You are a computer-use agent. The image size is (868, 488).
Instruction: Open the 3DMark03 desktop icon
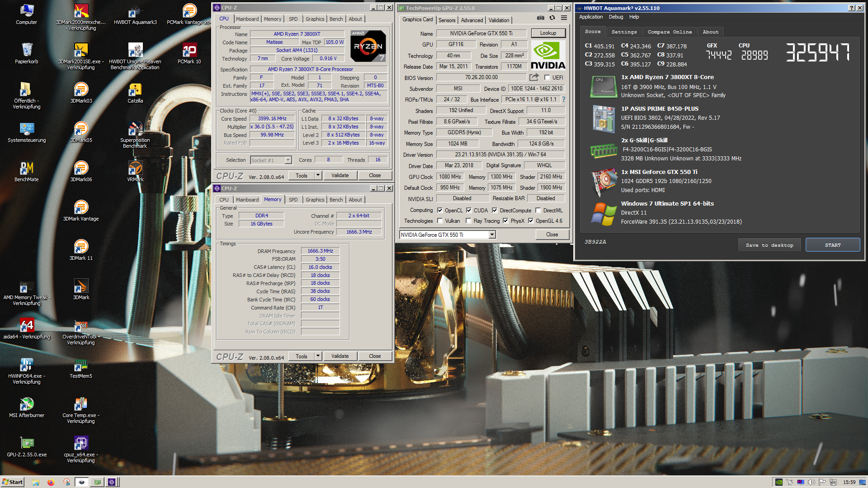pos(81,92)
